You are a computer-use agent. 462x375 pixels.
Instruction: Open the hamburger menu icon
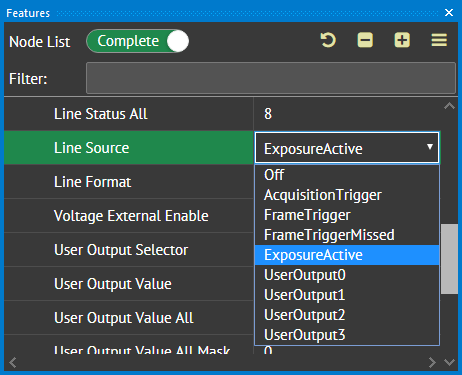coord(439,41)
